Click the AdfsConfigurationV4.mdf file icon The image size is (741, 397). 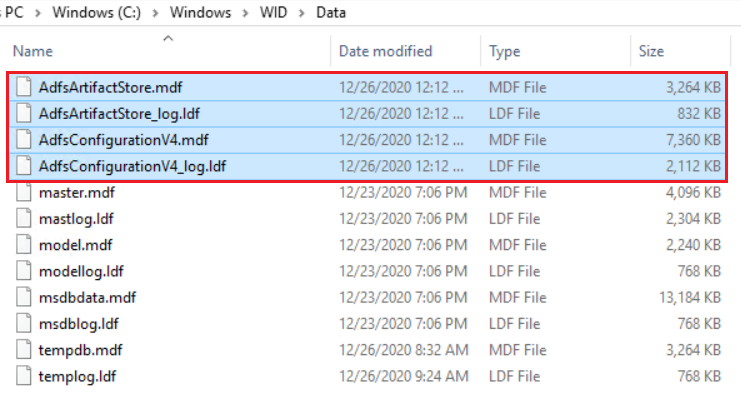24,140
